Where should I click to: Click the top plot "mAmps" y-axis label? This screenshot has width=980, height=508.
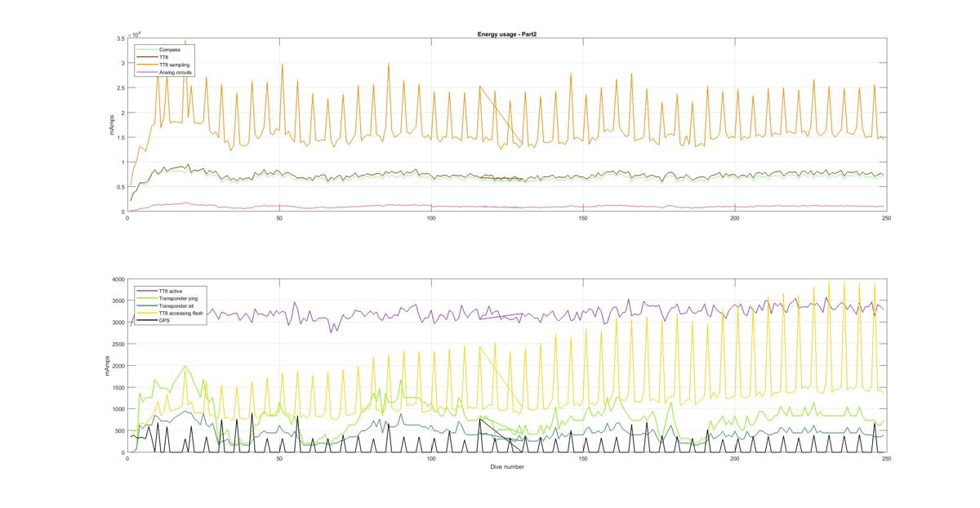click(113, 125)
